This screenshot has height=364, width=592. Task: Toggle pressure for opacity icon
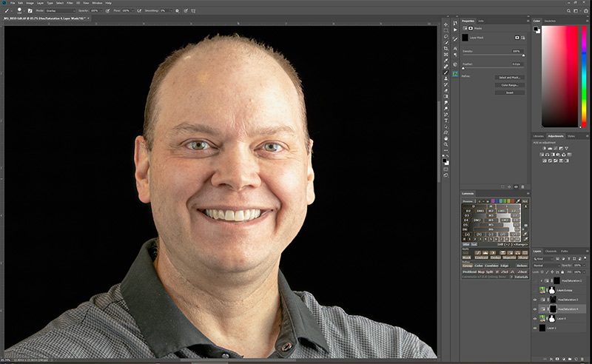coord(107,11)
